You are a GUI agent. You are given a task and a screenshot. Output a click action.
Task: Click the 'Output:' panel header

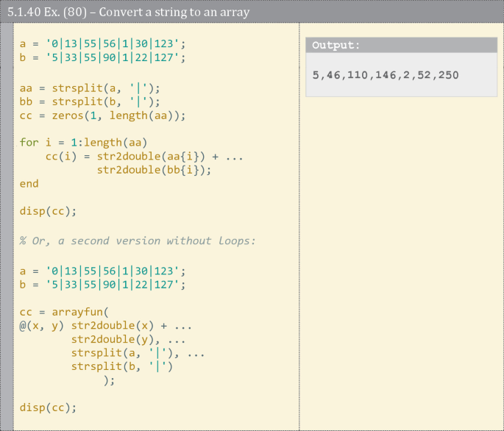(x=336, y=45)
